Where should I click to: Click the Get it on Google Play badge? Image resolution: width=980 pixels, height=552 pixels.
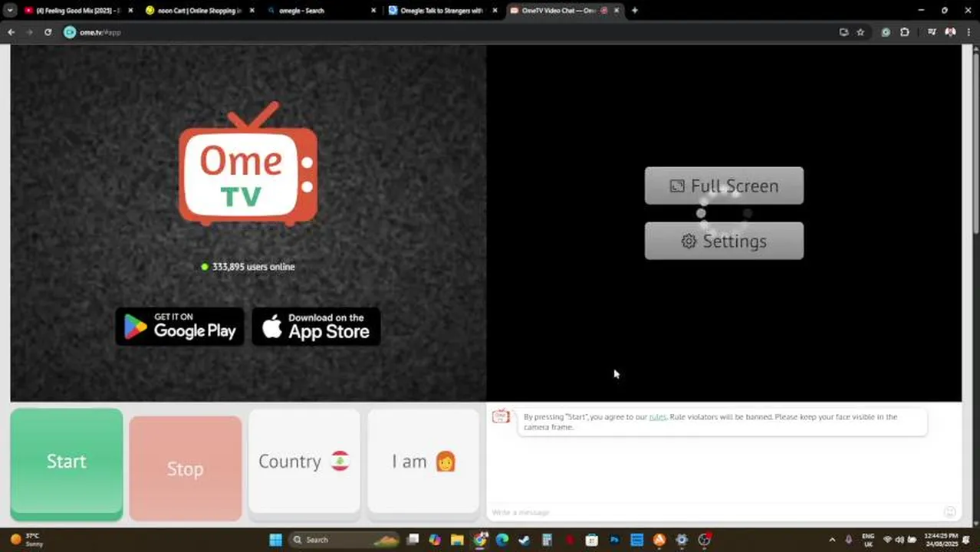179,327
